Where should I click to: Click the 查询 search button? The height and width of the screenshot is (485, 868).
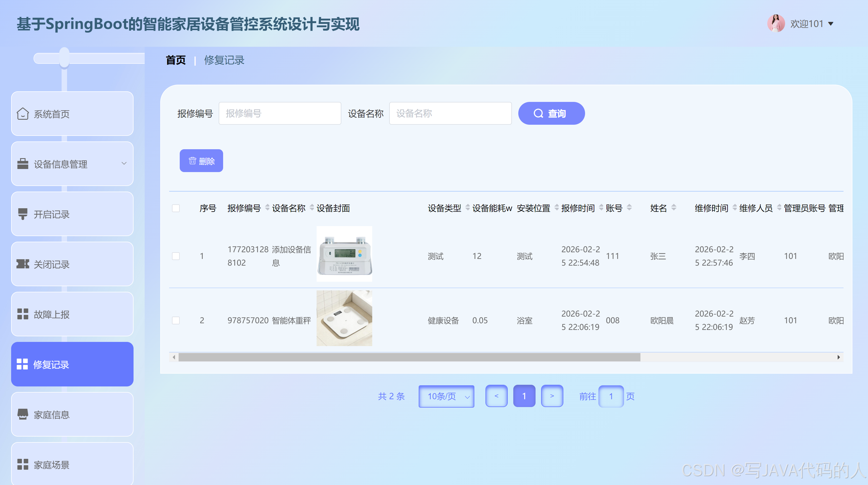coord(551,113)
